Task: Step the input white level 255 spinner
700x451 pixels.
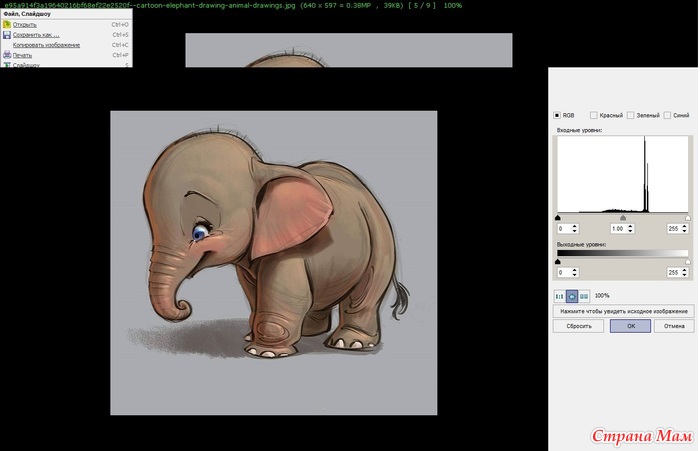Action: click(x=684, y=229)
